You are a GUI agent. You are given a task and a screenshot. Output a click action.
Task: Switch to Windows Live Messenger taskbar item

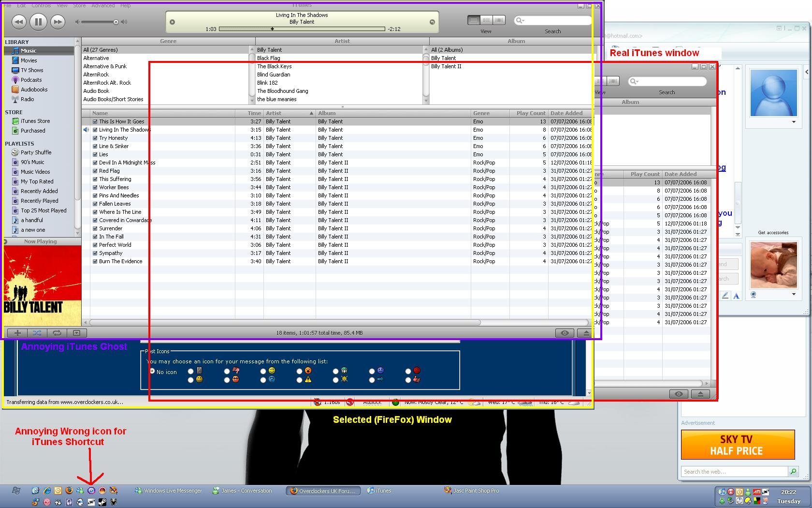[169, 491]
